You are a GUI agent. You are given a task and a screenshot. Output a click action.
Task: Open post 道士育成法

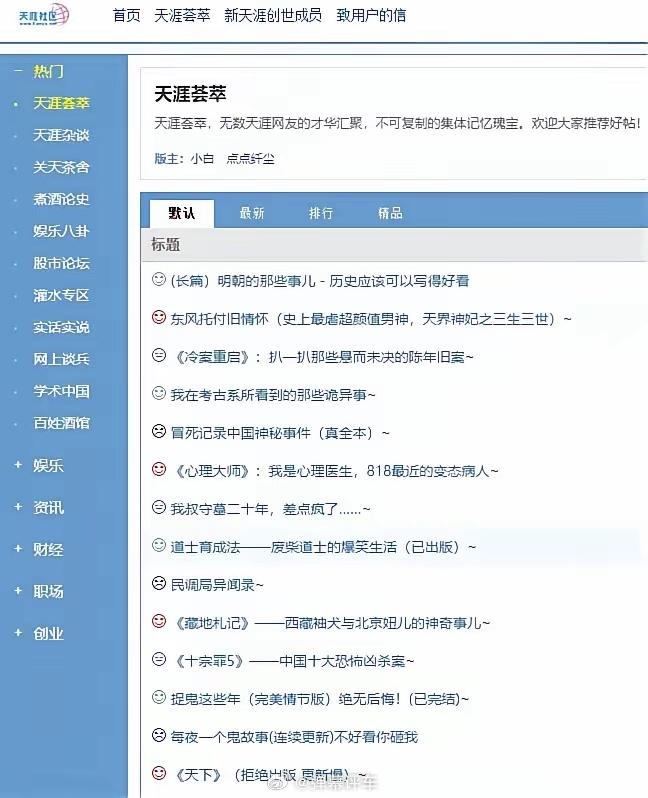pos(323,547)
